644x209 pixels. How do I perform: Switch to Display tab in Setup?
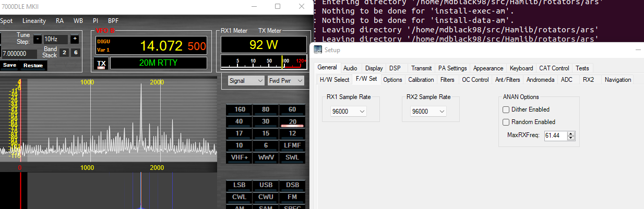(374, 68)
